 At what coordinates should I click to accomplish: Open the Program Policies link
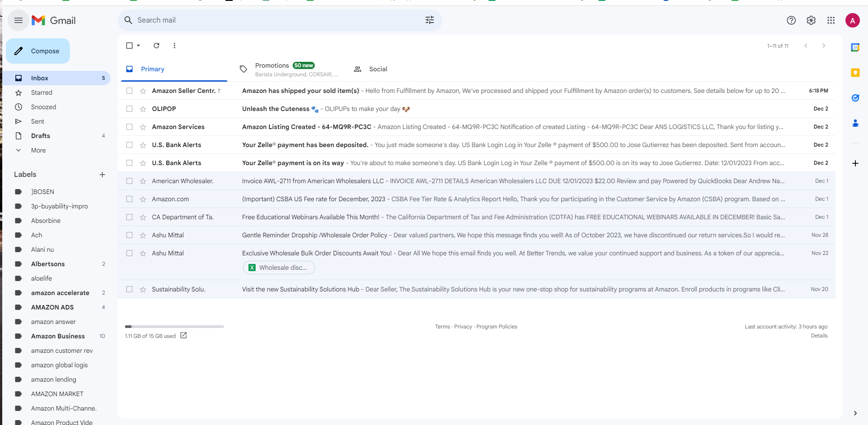tap(497, 327)
